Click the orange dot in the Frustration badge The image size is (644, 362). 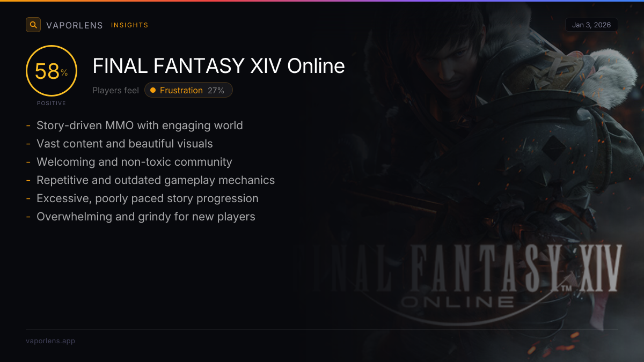click(x=153, y=90)
